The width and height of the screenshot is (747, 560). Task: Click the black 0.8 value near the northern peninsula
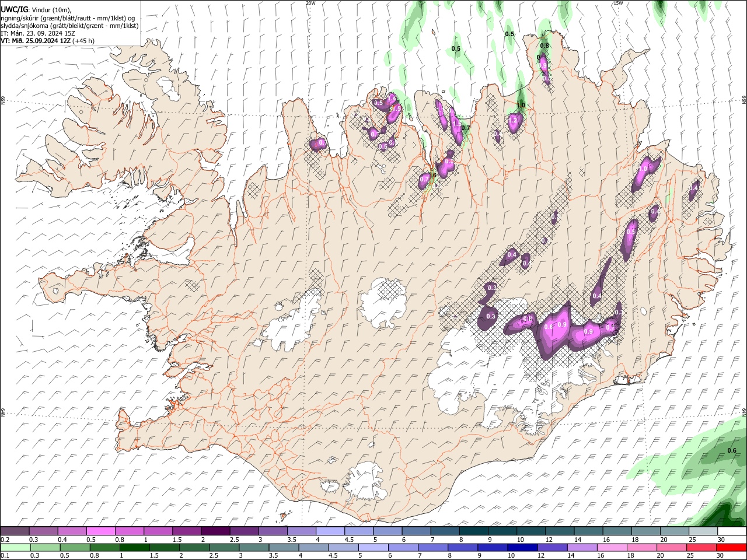[x=544, y=45]
